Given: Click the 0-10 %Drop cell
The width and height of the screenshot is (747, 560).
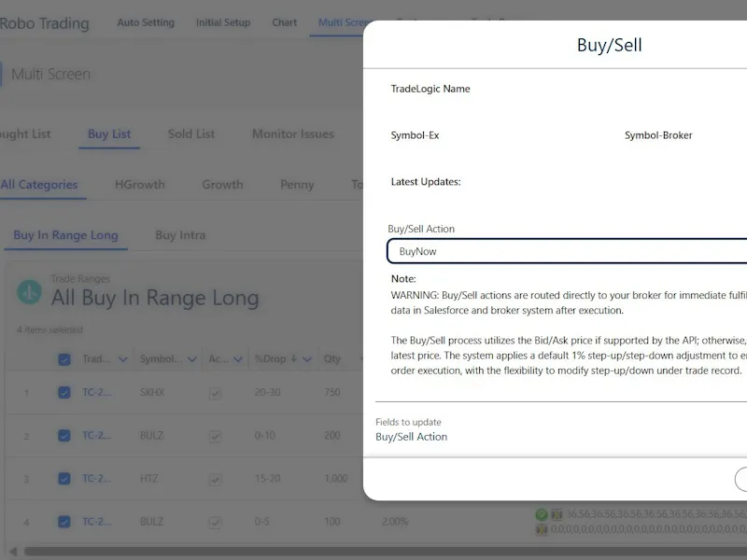Looking at the screenshot, I should click(264, 435).
